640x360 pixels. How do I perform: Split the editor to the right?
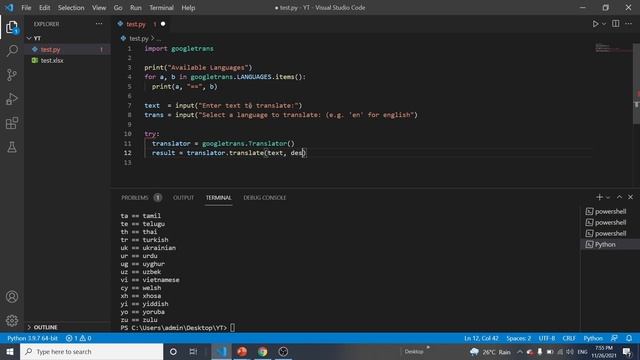616,24
